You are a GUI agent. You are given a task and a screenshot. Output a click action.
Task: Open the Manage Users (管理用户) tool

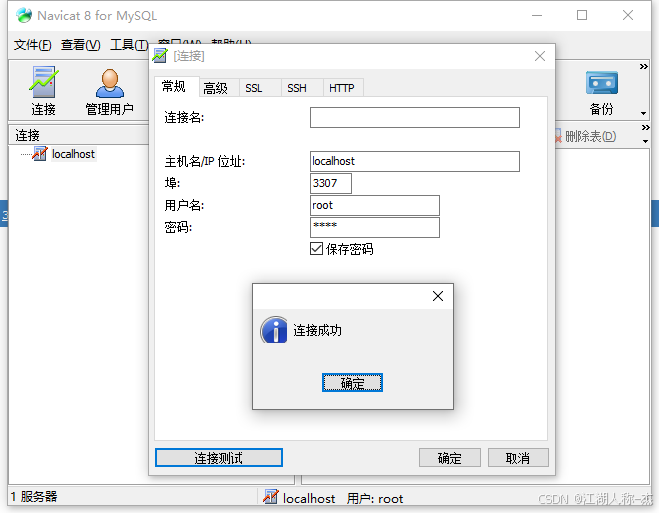click(x=109, y=92)
